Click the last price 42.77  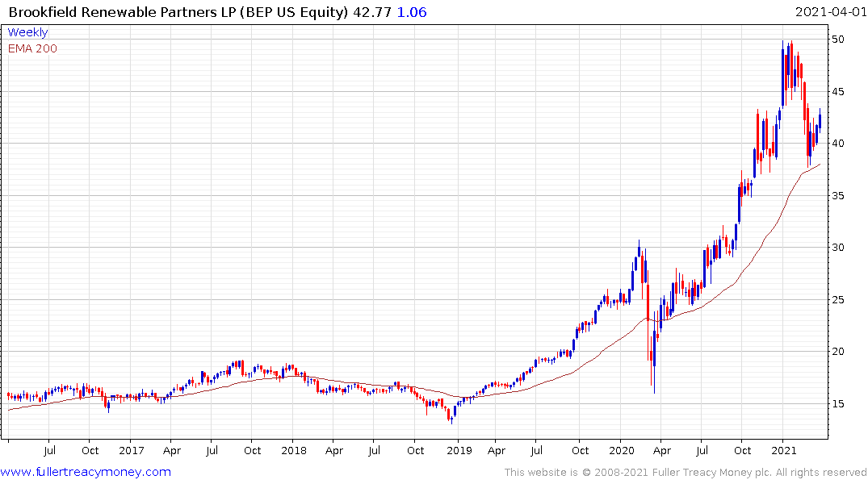(x=372, y=12)
